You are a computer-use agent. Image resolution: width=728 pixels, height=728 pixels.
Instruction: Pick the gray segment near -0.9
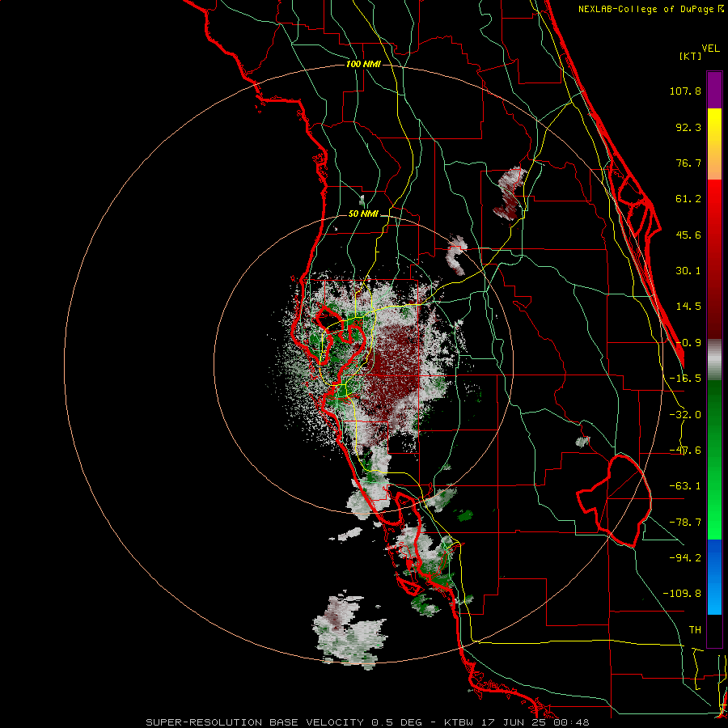[x=714, y=359]
